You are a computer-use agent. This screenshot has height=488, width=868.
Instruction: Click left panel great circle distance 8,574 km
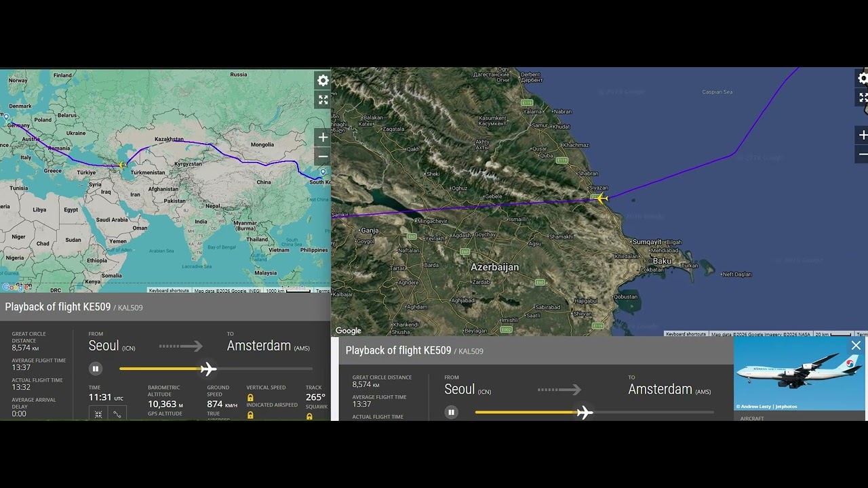click(x=24, y=348)
